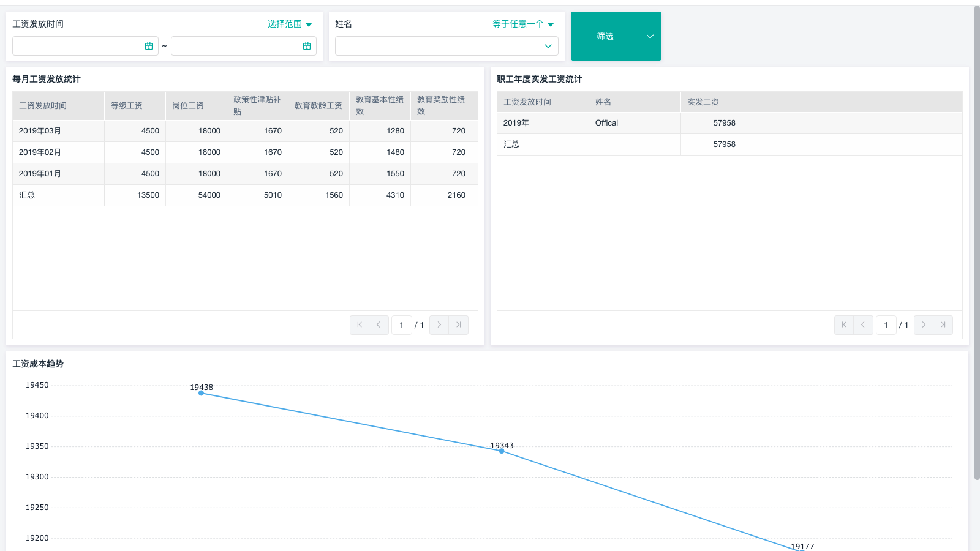This screenshot has height=551, width=980.
Task: Jump to the last page of the annual salary table
Action: click(x=943, y=325)
